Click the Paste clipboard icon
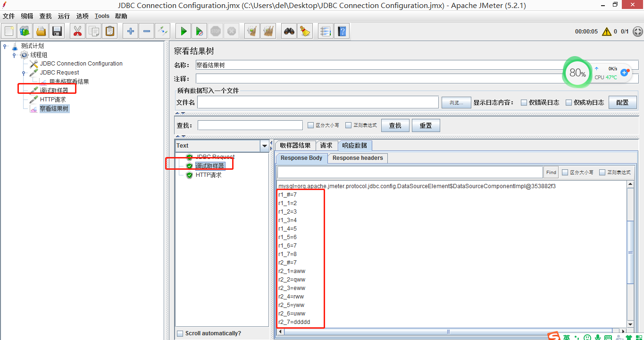Screen dimensions: 644x340 point(110,32)
